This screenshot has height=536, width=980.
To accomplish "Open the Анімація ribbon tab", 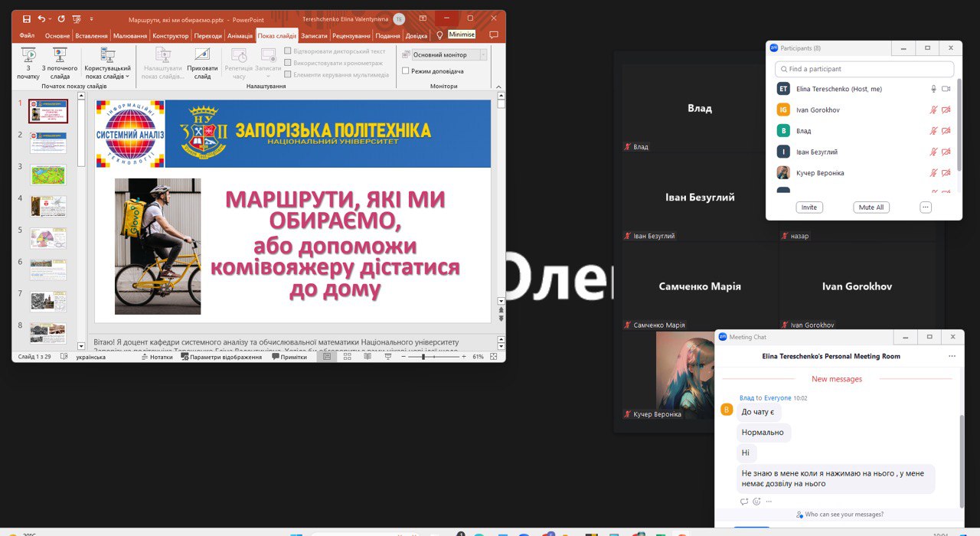I will point(240,36).
